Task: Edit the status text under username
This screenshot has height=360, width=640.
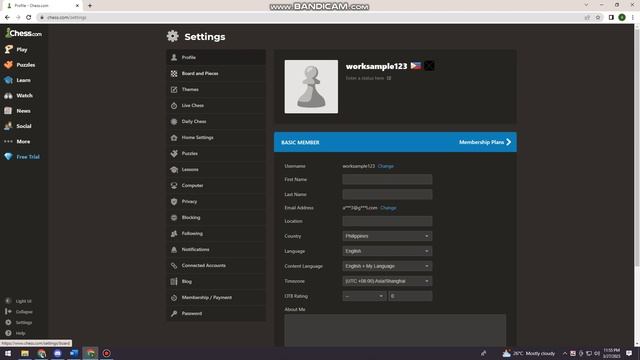Action: [x=368, y=78]
